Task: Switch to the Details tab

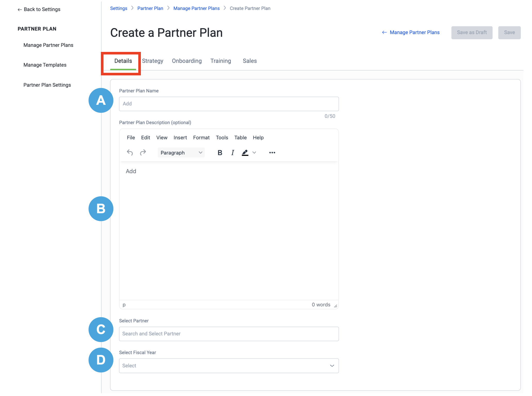Action: (123, 61)
